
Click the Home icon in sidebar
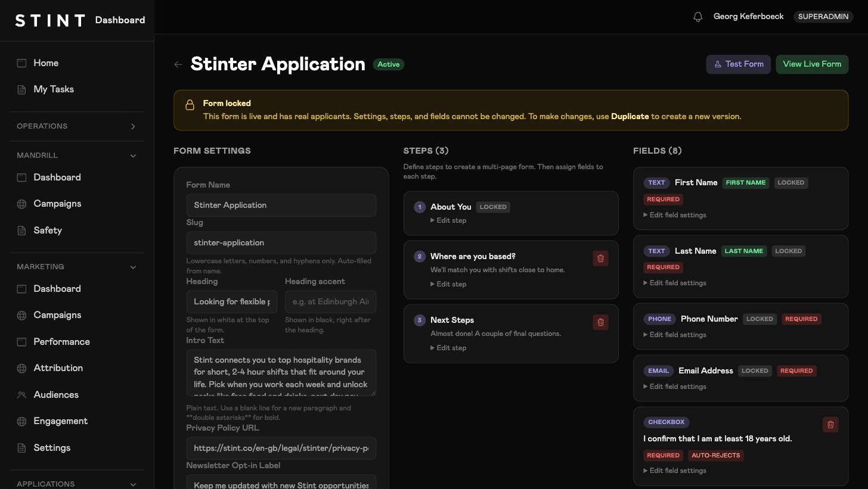pyautogui.click(x=21, y=63)
